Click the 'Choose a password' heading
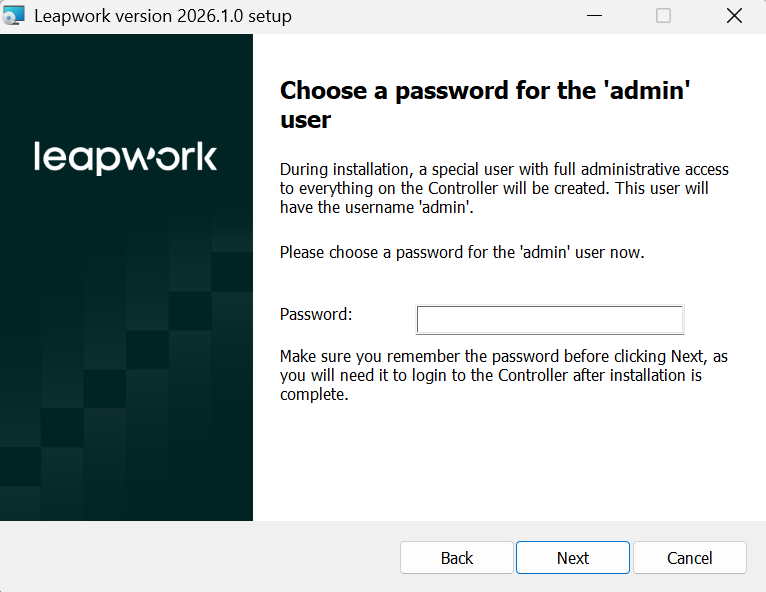Screen dimensions: 766x592 coord(485,105)
